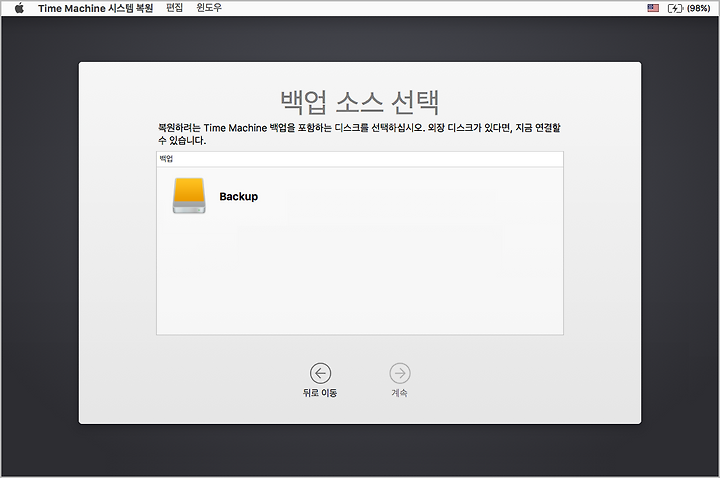Click the instruction text about Time Machine 백업
Image resolution: width=720 pixels, height=478 pixels.
click(x=359, y=134)
